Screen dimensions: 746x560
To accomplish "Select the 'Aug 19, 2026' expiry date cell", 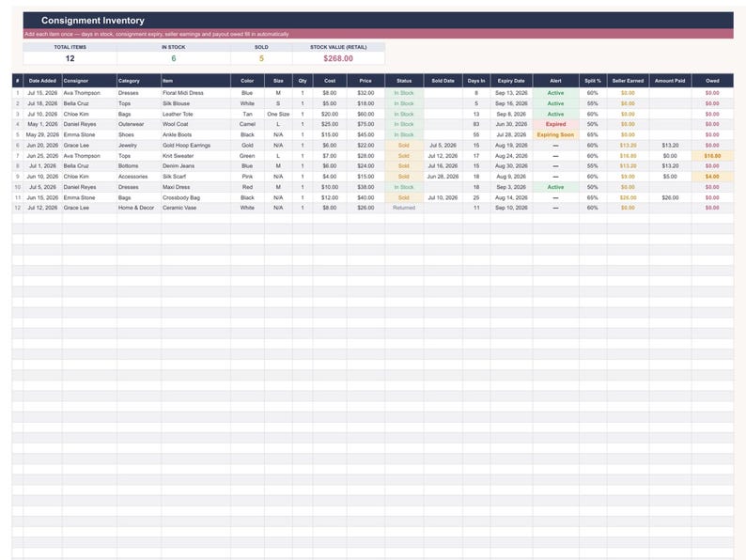I will (511, 145).
